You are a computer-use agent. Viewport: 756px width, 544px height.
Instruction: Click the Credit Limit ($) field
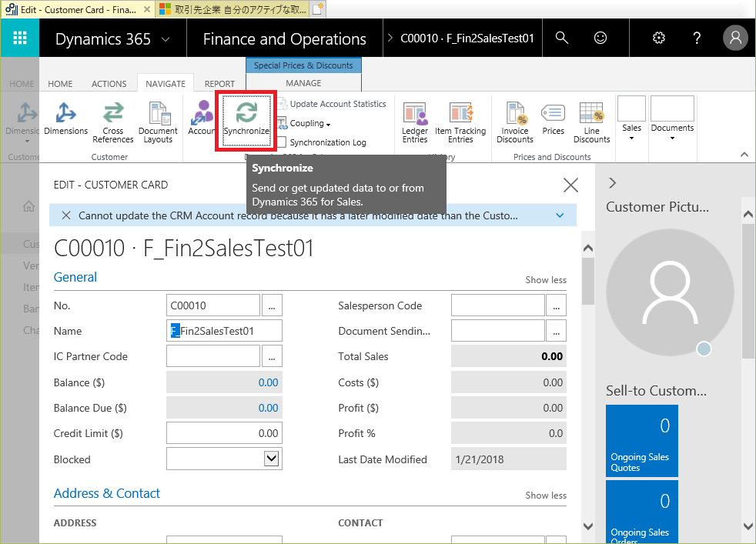pos(224,433)
